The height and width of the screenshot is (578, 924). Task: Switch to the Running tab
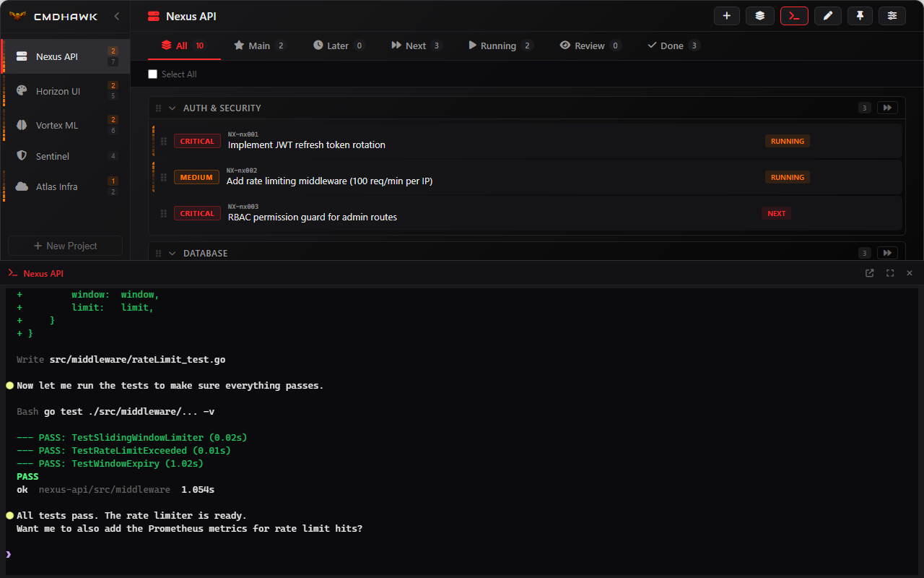point(500,45)
